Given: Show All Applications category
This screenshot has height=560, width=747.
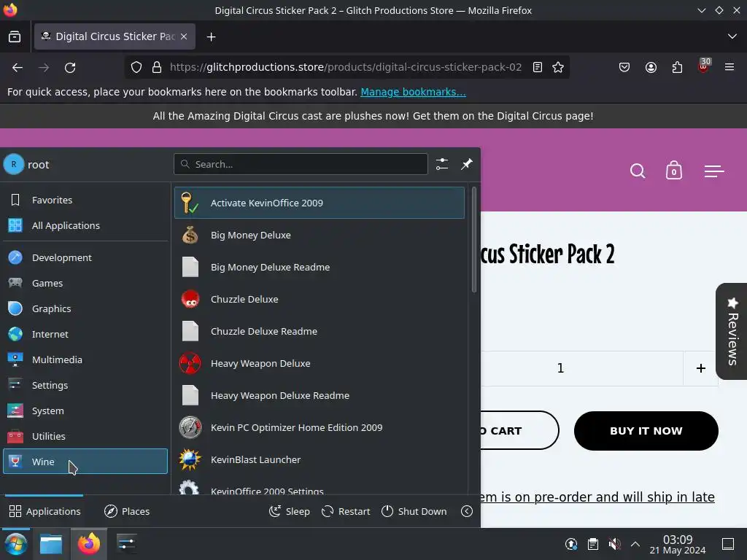Looking at the screenshot, I should 85,226.
